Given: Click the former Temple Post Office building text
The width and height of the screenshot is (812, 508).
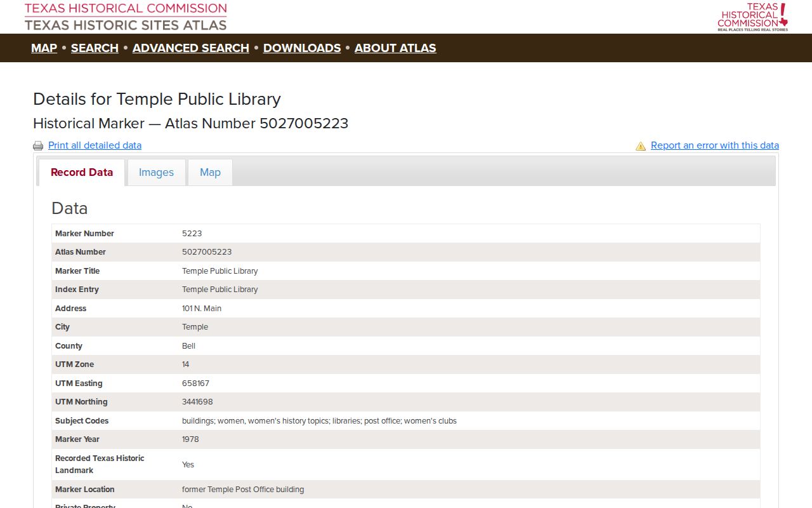Looking at the screenshot, I should (243, 490).
